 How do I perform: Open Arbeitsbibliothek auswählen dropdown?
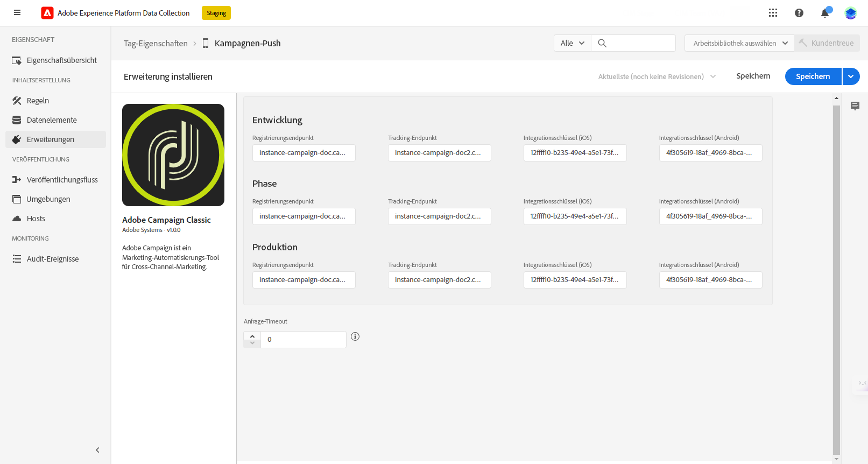(740, 43)
